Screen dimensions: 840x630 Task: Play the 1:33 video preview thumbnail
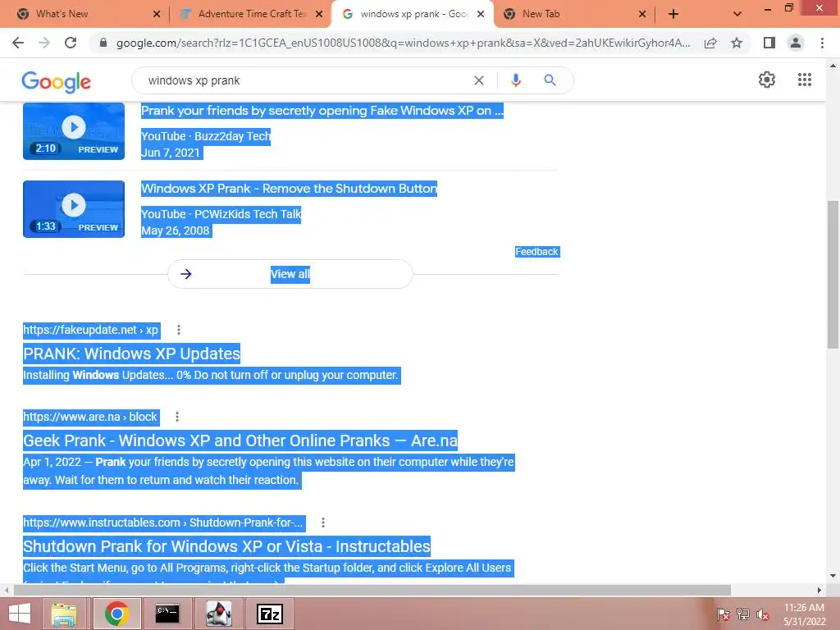click(x=74, y=209)
